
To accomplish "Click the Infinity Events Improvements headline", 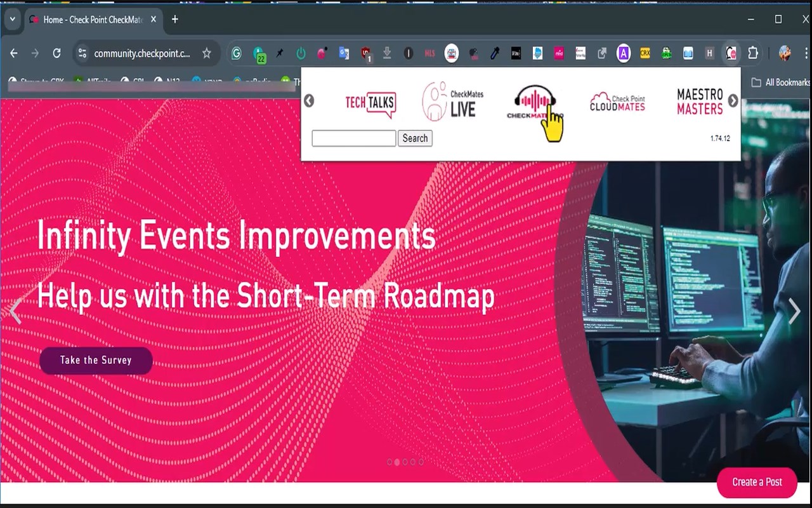I will coord(237,236).
